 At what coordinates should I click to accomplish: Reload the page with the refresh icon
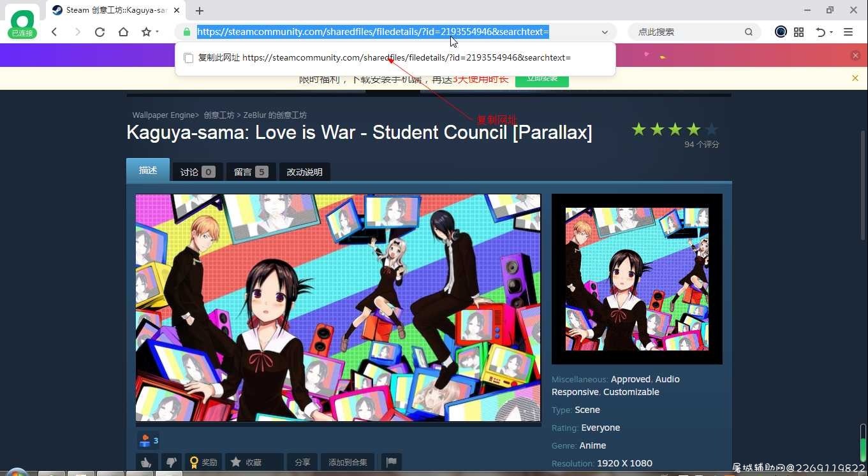click(x=99, y=32)
